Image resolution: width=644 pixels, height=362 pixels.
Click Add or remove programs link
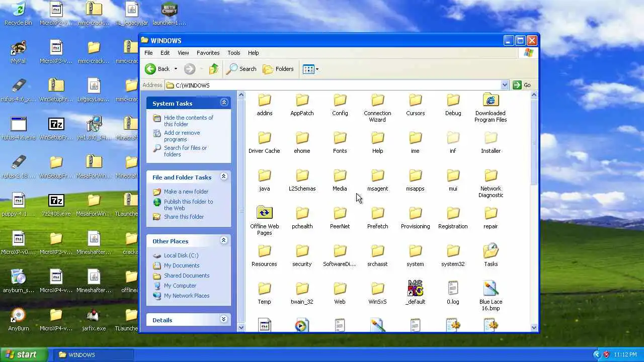pyautogui.click(x=182, y=136)
